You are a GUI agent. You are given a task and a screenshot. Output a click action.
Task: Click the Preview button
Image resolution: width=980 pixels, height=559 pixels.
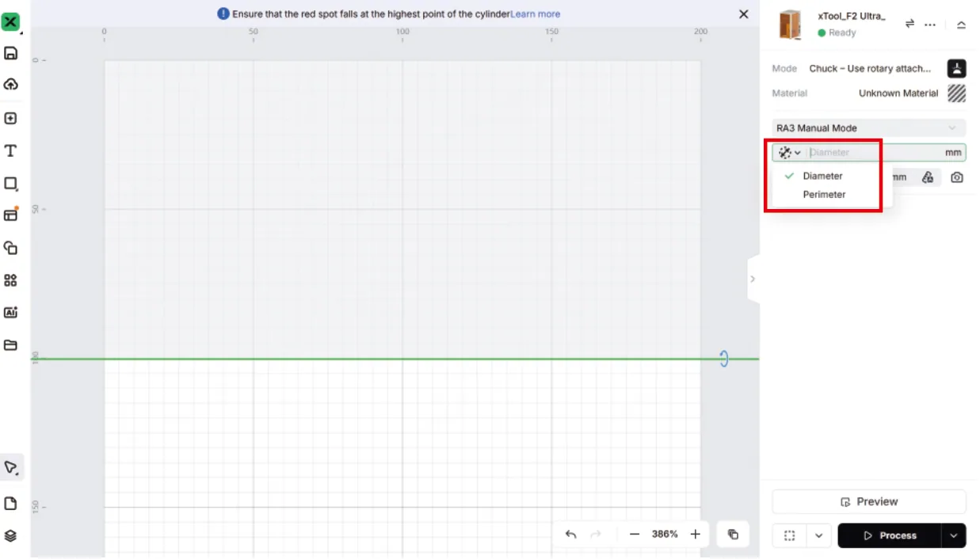tap(869, 502)
